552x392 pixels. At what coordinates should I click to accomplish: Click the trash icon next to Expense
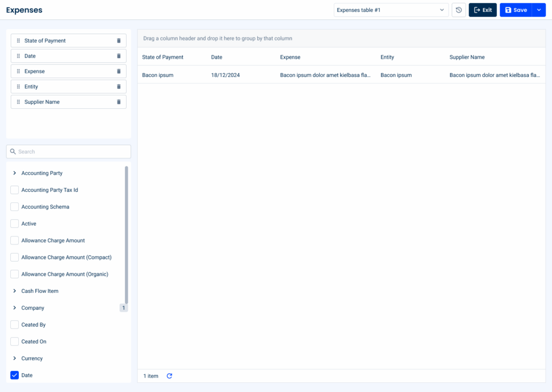point(119,72)
